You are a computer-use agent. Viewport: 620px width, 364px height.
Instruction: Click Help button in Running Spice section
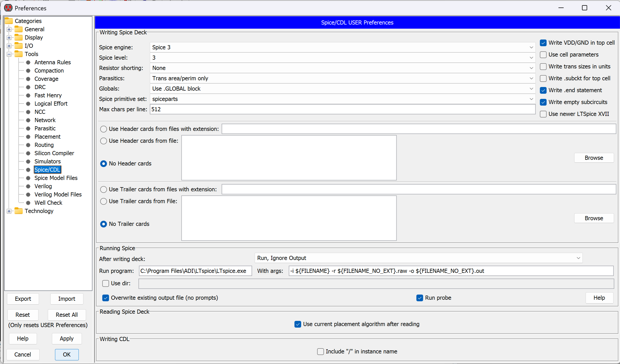(599, 298)
